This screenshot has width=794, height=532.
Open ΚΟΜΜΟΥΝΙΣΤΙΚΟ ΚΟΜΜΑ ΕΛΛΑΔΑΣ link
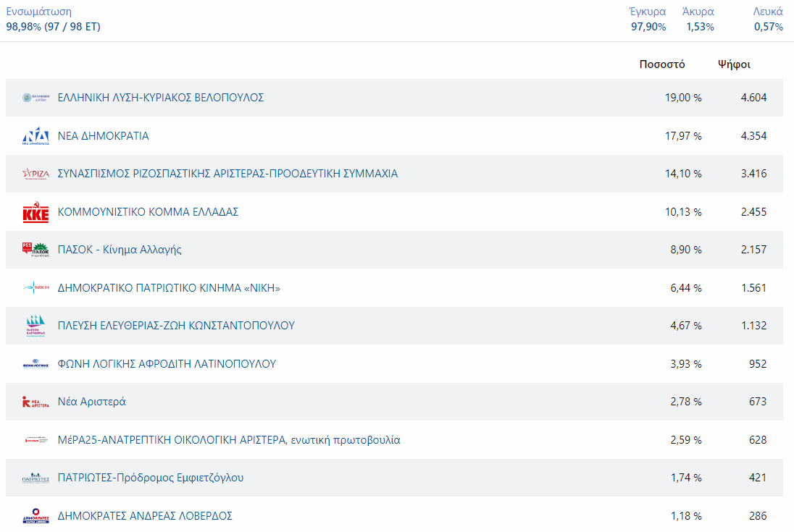[x=148, y=212]
